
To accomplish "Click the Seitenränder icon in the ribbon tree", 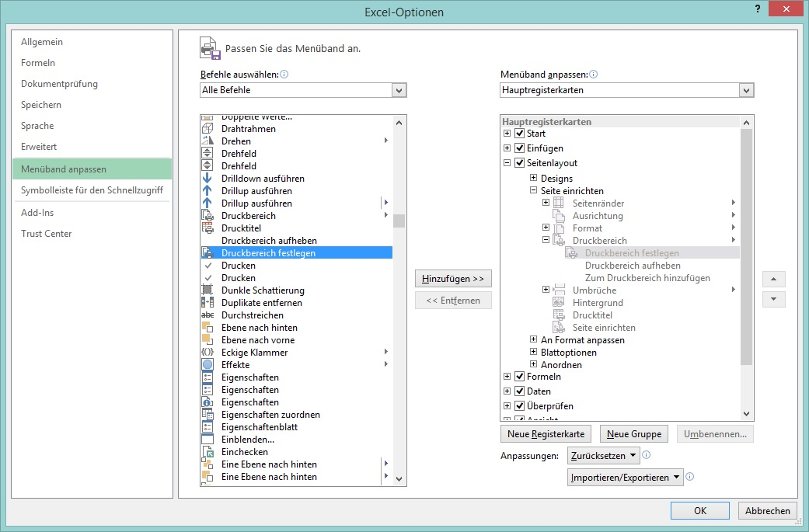I will click(x=559, y=203).
